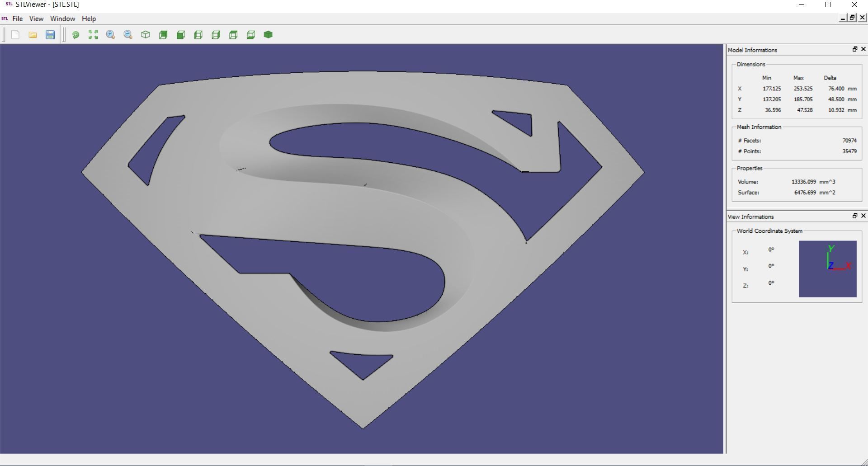Screen dimensions: 868x466
Task: Click the "# Points:" label
Action: tap(750, 151)
